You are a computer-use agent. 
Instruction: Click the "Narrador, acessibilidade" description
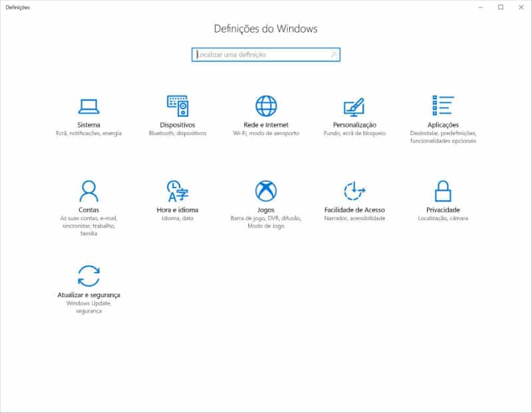click(x=354, y=218)
